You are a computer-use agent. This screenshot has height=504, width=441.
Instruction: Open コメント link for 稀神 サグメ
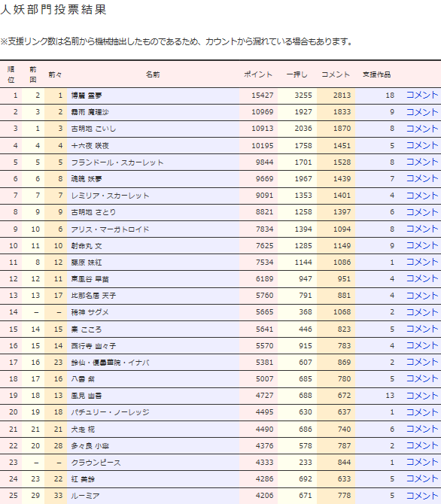[x=422, y=311]
